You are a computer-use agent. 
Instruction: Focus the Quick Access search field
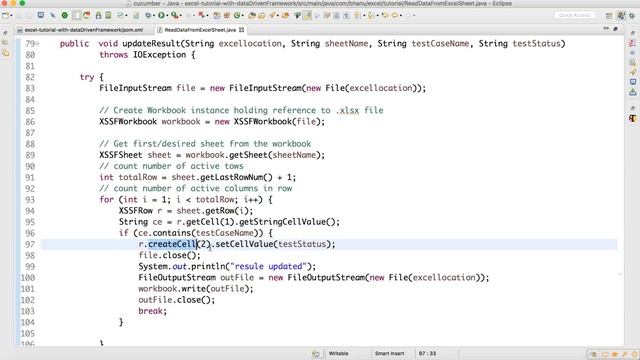coord(575,15)
